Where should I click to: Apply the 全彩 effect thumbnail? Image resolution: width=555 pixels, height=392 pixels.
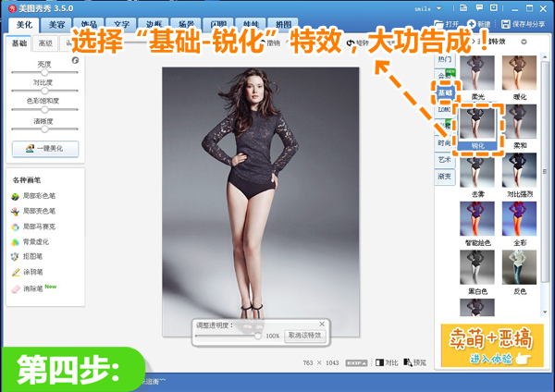pyautogui.click(x=519, y=219)
